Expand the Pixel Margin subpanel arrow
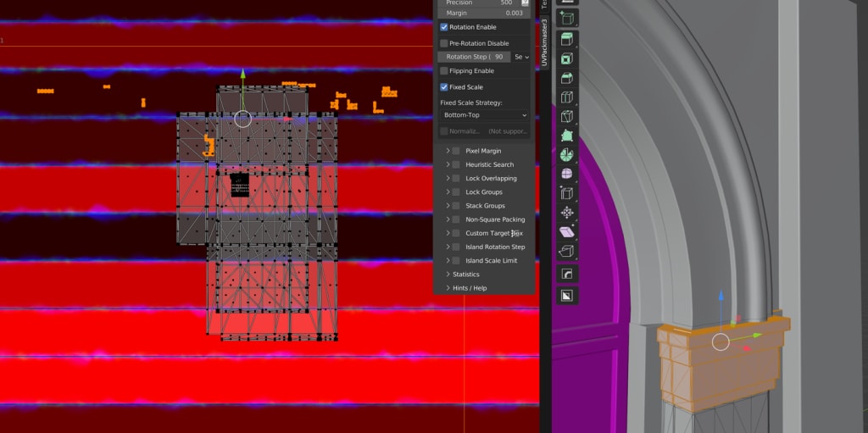The width and height of the screenshot is (868, 433). click(448, 151)
